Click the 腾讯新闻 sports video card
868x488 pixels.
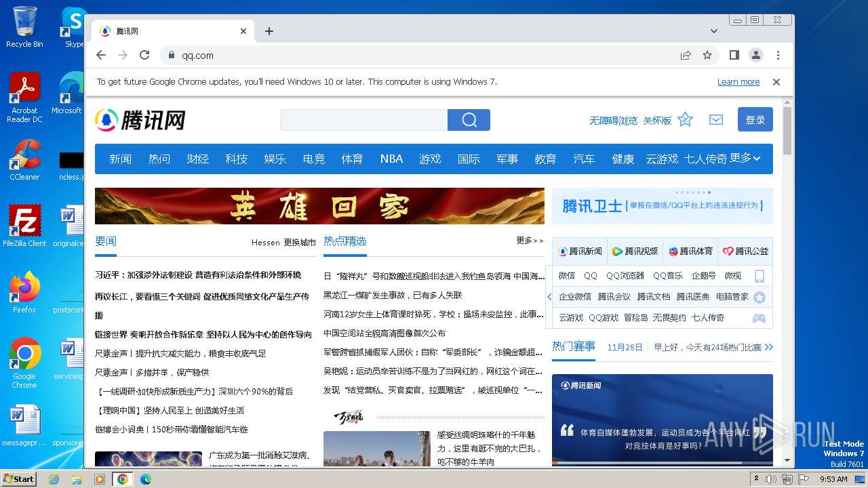[x=663, y=420]
